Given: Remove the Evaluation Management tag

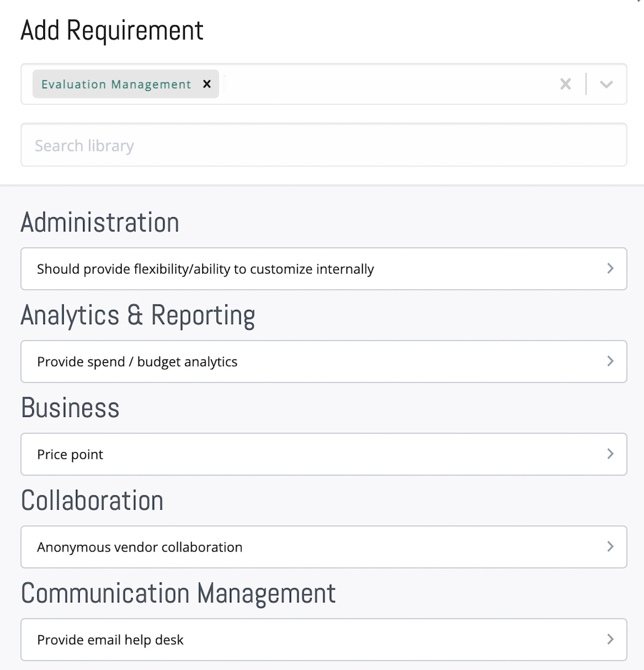Looking at the screenshot, I should point(207,84).
